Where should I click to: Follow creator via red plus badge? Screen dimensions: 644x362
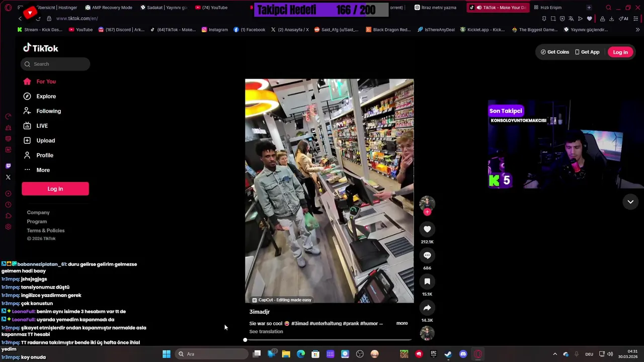click(x=427, y=212)
